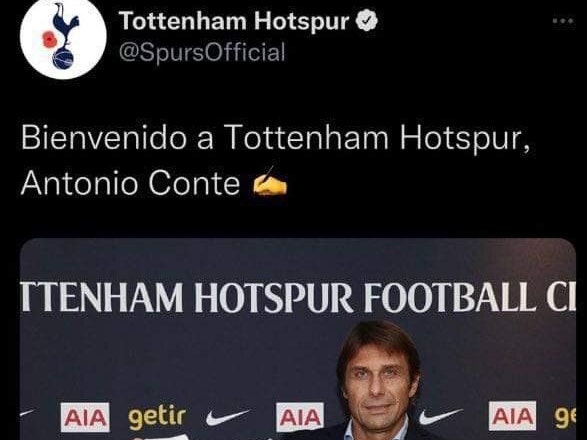Screen dimensions: 587x440
Task: Click the writing hand emoji in the tweet
Action: click(x=270, y=182)
